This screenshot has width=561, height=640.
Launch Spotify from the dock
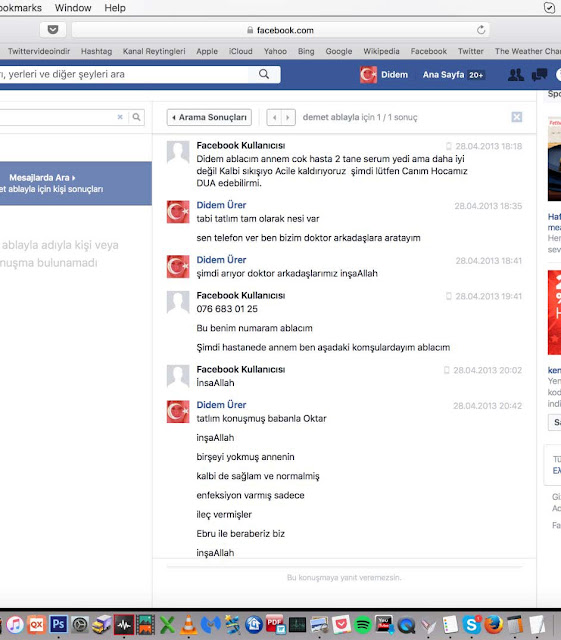362,624
